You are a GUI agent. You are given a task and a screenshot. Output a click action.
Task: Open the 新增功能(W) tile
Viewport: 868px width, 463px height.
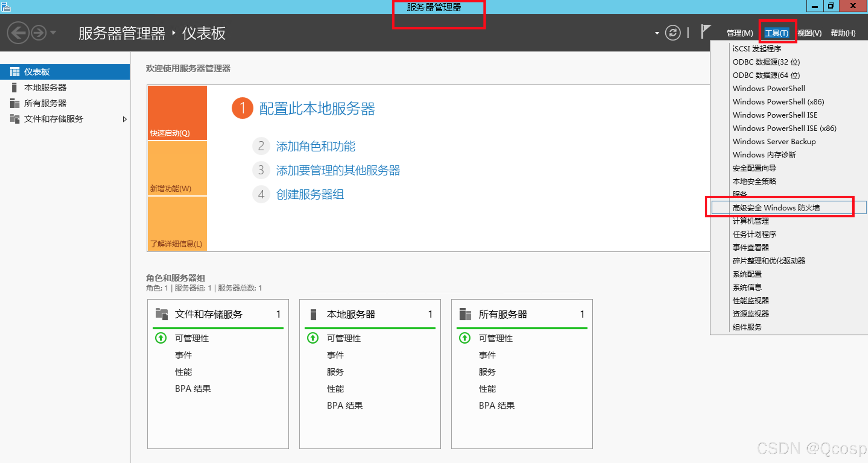[177, 169]
